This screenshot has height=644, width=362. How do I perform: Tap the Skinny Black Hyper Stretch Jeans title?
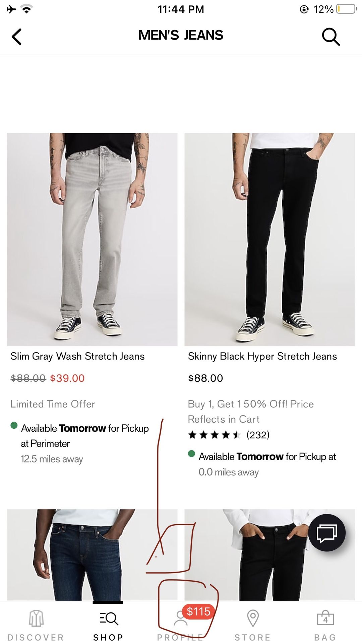coord(262,356)
